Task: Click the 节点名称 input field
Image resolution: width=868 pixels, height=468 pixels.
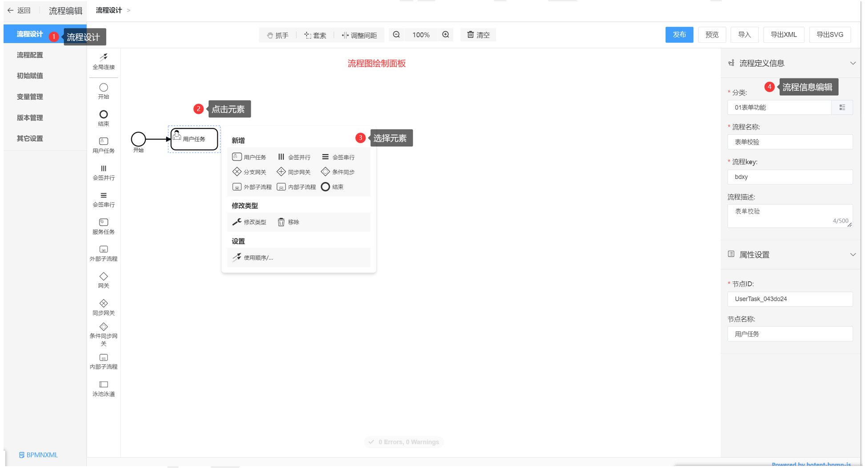Action: pos(790,334)
